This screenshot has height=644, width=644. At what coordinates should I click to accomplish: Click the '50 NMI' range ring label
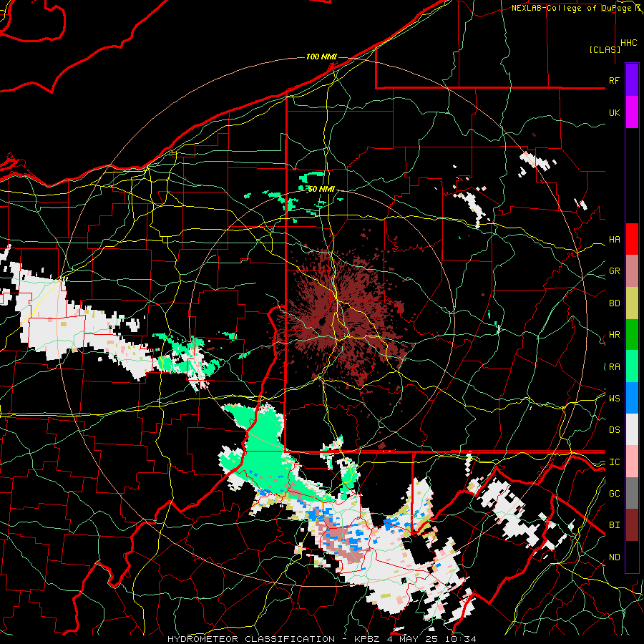321,189
